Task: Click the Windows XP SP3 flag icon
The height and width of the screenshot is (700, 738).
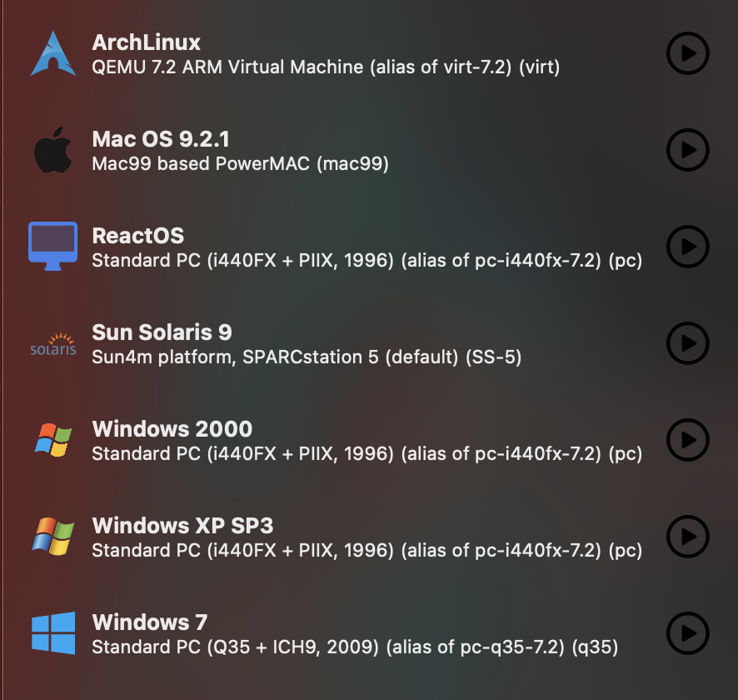Action: (x=53, y=537)
